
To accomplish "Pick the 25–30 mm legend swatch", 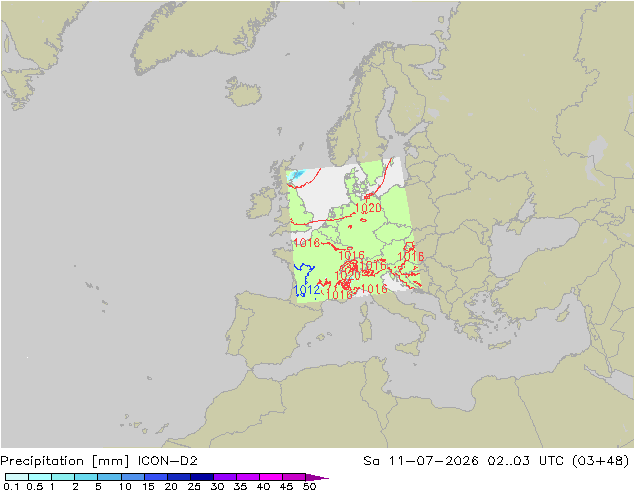I will 201,477.
